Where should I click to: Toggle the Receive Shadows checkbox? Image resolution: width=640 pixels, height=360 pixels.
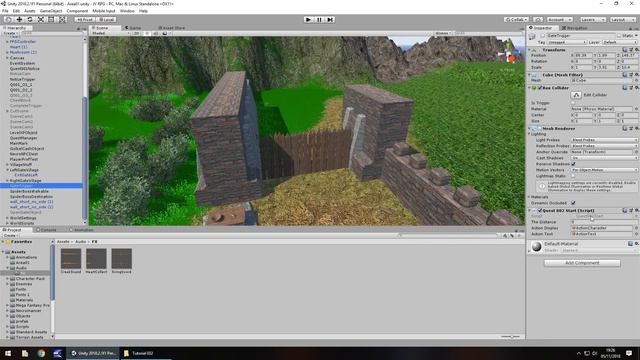click(x=573, y=164)
